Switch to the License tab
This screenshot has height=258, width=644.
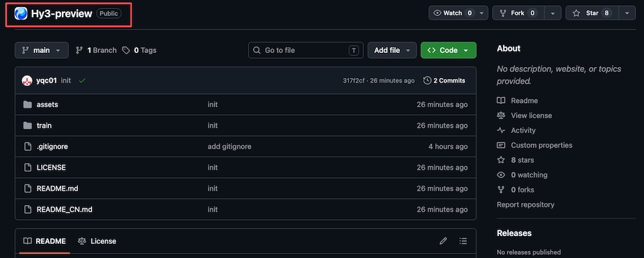coord(97,241)
